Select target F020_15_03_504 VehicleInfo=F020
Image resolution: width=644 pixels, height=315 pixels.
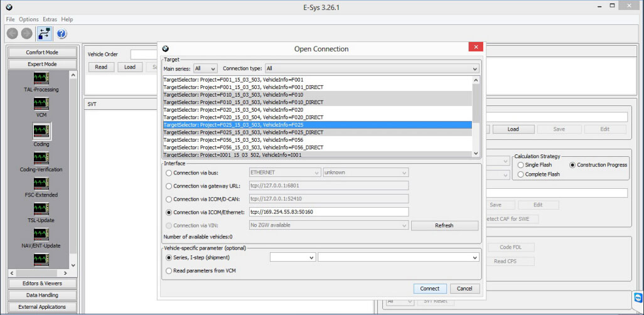318,110
